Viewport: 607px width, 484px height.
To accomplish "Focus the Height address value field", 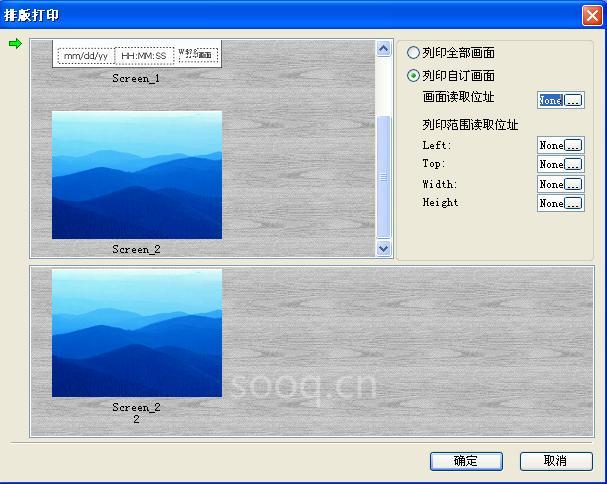I will click(551, 203).
